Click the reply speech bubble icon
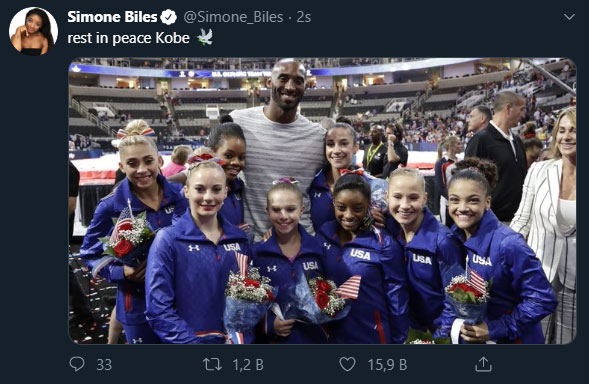 tap(77, 364)
